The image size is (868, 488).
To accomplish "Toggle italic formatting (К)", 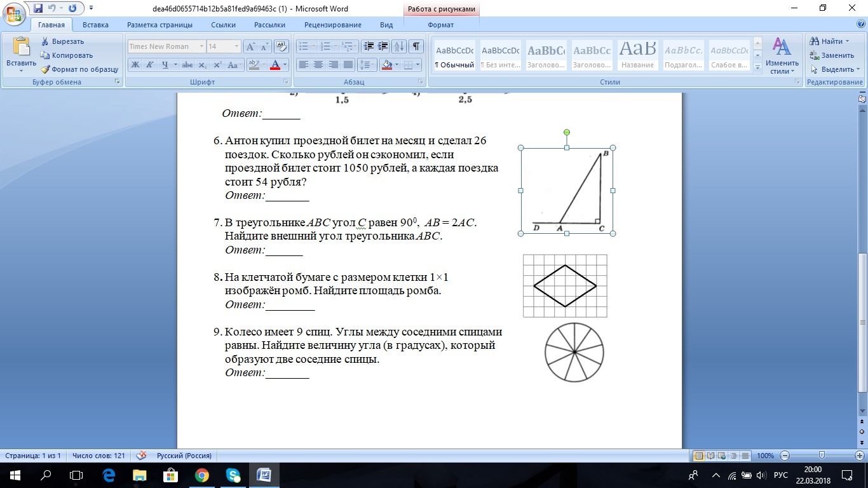I will [x=150, y=65].
